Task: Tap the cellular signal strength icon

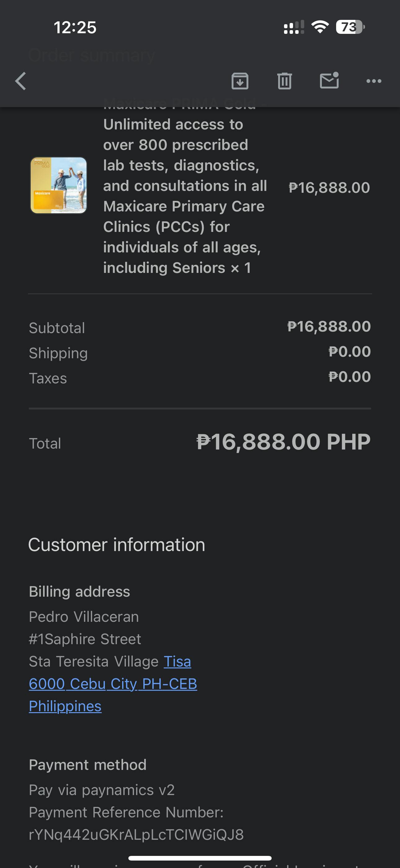Action: 294,27
